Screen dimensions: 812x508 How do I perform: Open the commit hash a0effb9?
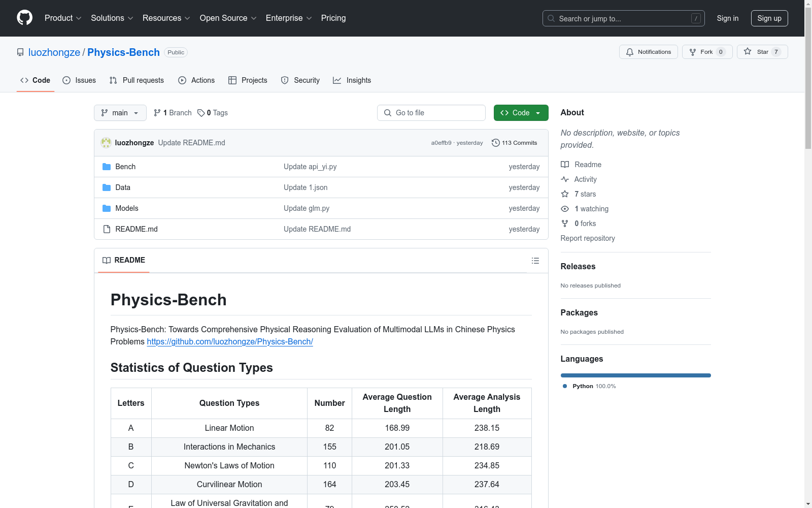click(441, 143)
